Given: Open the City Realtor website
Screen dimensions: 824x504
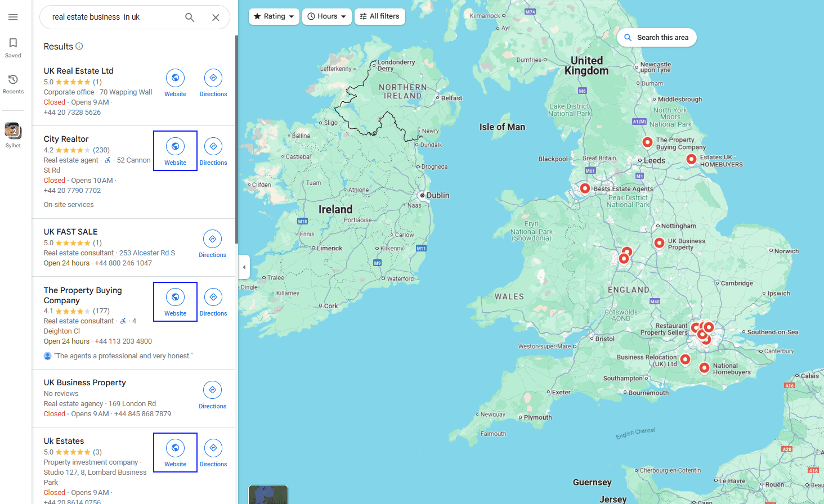Looking at the screenshot, I should click(175, 151).
